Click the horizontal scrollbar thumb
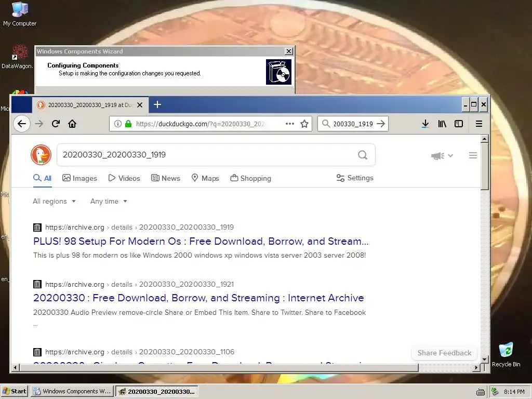Screen dimensions: 532x399 click(219, 367)
